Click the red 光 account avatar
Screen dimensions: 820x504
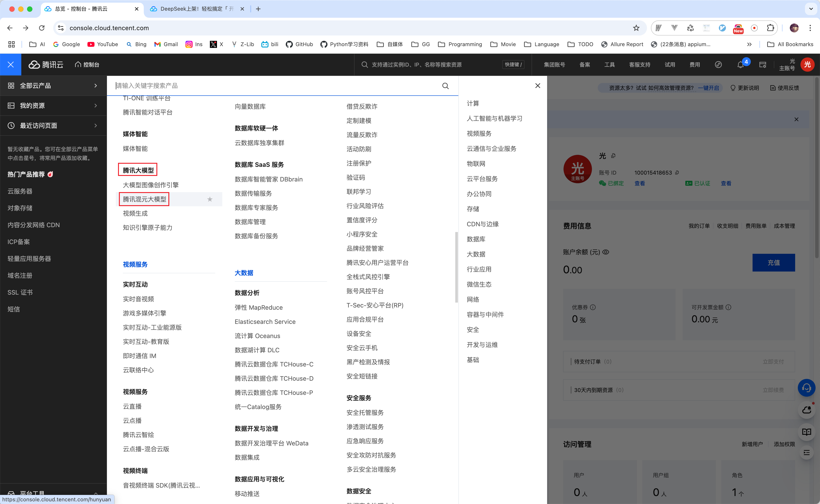(x=807, y=64)
